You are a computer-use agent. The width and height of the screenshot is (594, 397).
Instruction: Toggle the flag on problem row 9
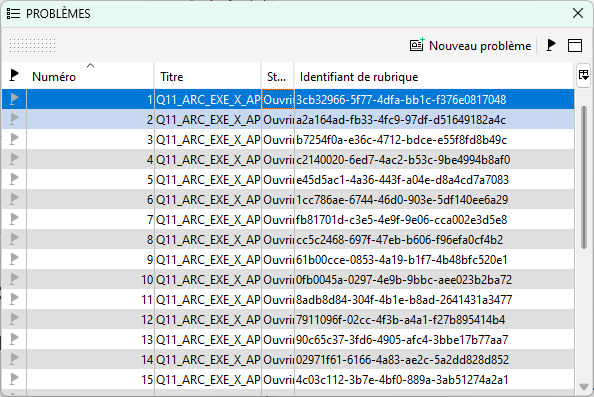pyautogui.click(x=14, y=259)
